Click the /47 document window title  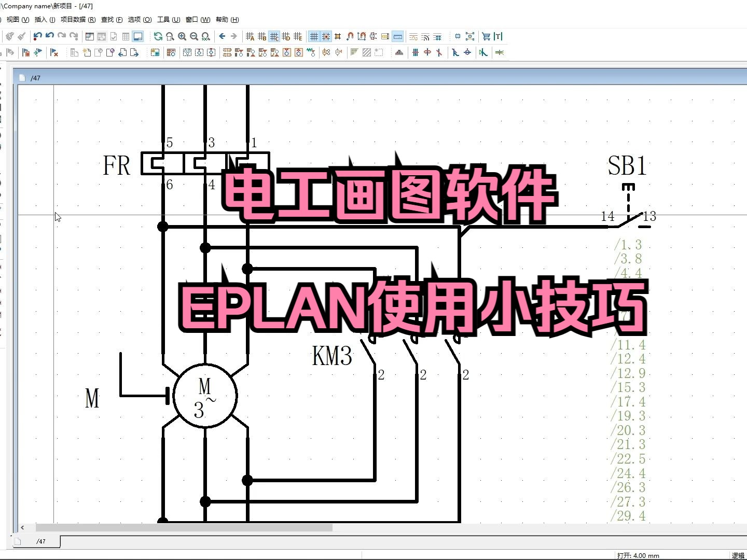[35, 78]
